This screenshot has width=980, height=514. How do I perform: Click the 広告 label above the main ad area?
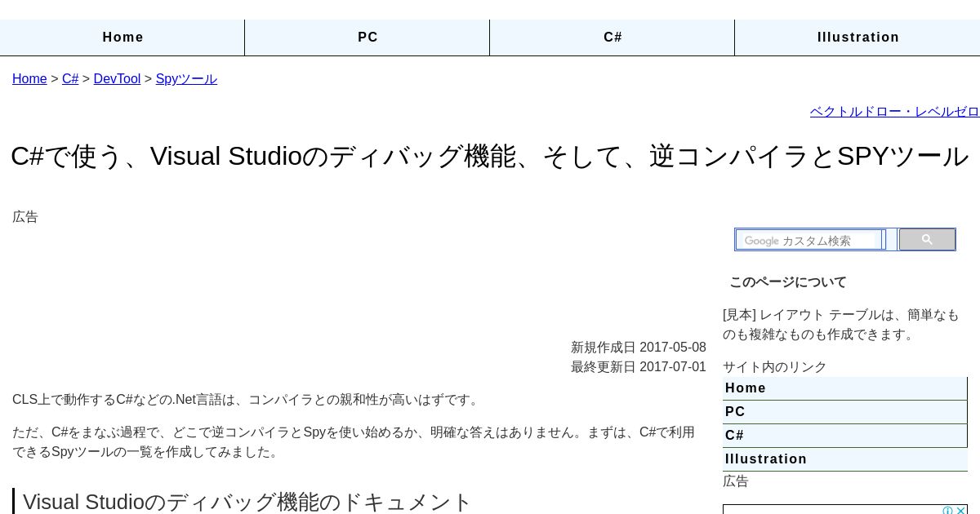pos(25,217)
